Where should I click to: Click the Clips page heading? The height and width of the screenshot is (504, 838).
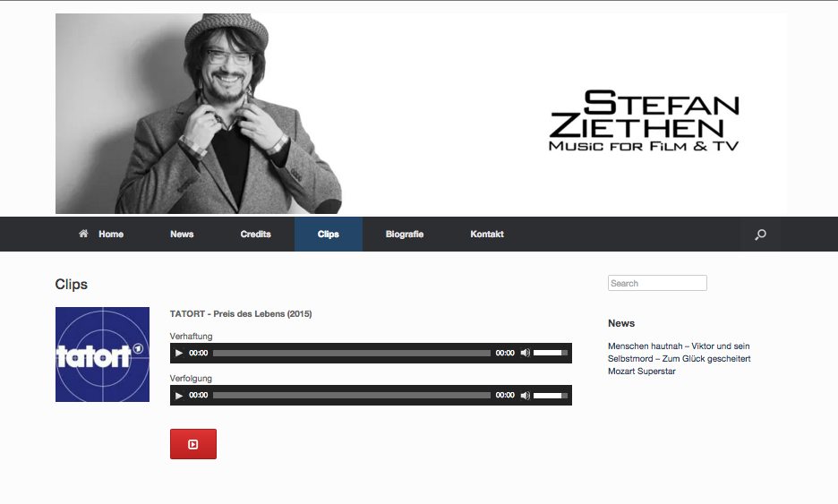[71, 285]
